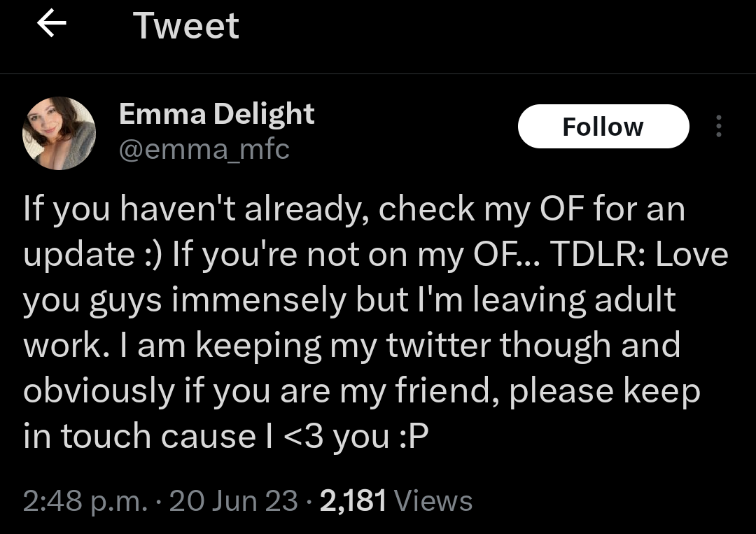Click the 'please keep' text in tweet

(x=604, y=391)
